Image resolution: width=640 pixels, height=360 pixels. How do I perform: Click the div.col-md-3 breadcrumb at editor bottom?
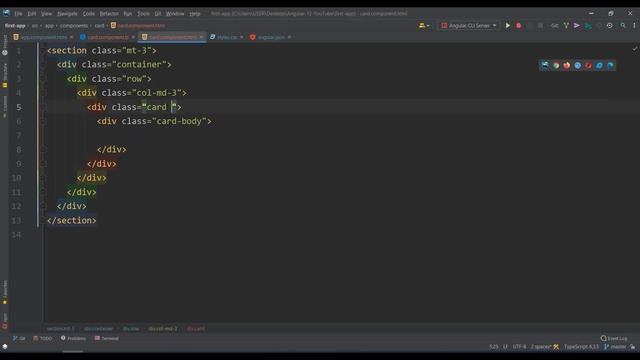tap(163, 329)
